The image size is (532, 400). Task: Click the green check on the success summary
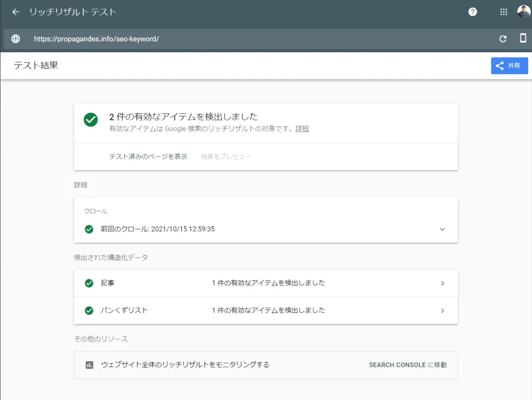(x=90, y=119)
